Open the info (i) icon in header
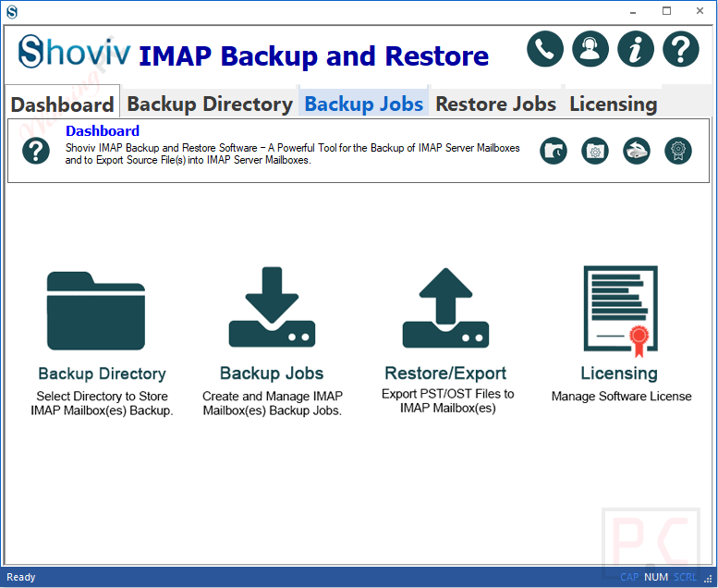The width and height of the screenshot is (718, 588). tap(636, 49)
